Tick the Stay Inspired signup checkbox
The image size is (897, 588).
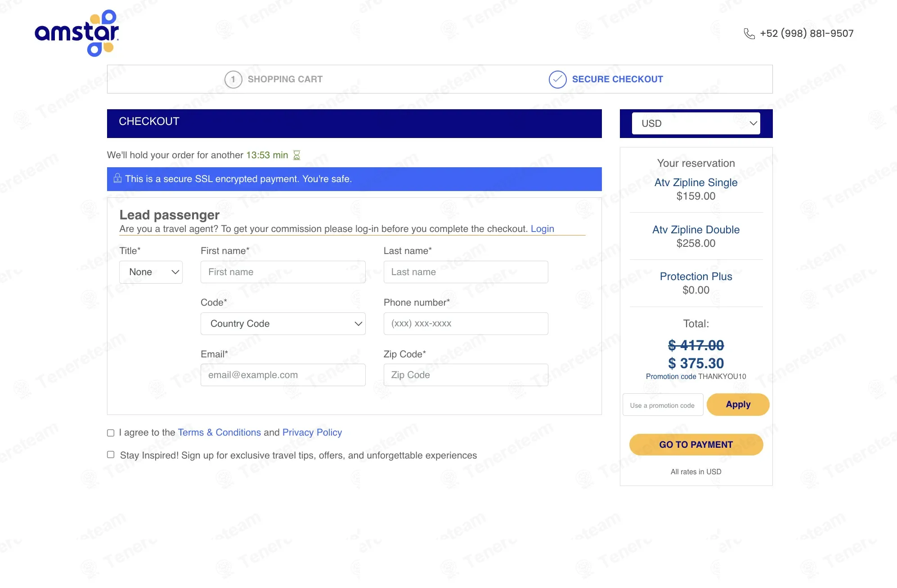(111, 454)
